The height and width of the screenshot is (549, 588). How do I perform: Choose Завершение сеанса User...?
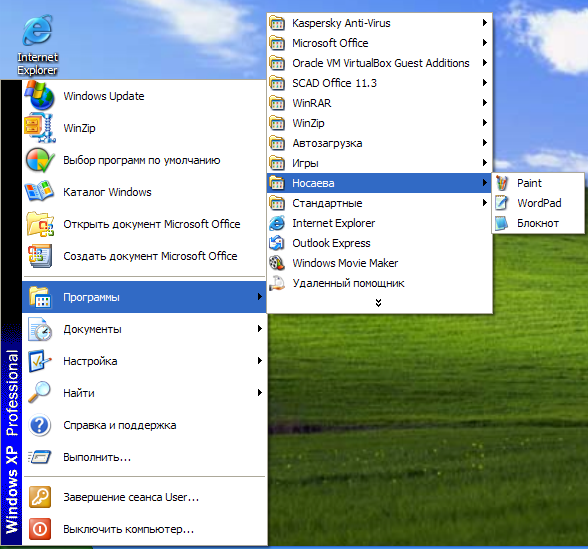coord(144,497)
